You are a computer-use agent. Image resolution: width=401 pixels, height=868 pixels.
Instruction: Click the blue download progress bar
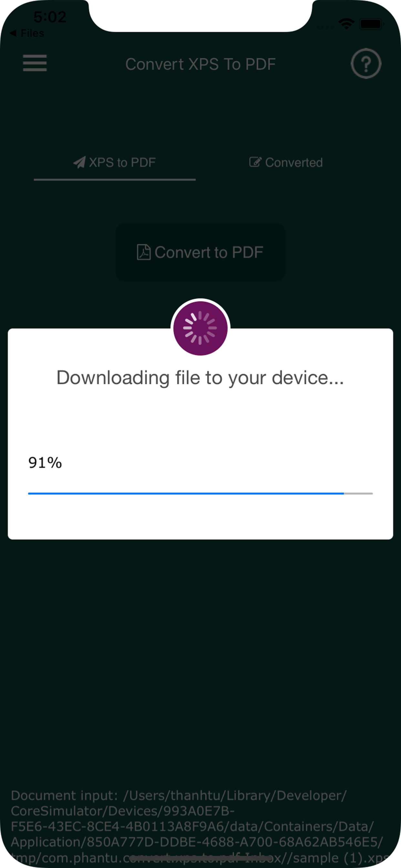pyautogui.click(x=186, y=493)
